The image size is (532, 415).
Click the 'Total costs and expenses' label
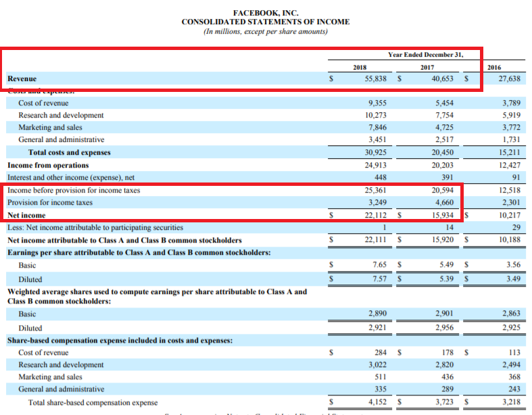70,153
